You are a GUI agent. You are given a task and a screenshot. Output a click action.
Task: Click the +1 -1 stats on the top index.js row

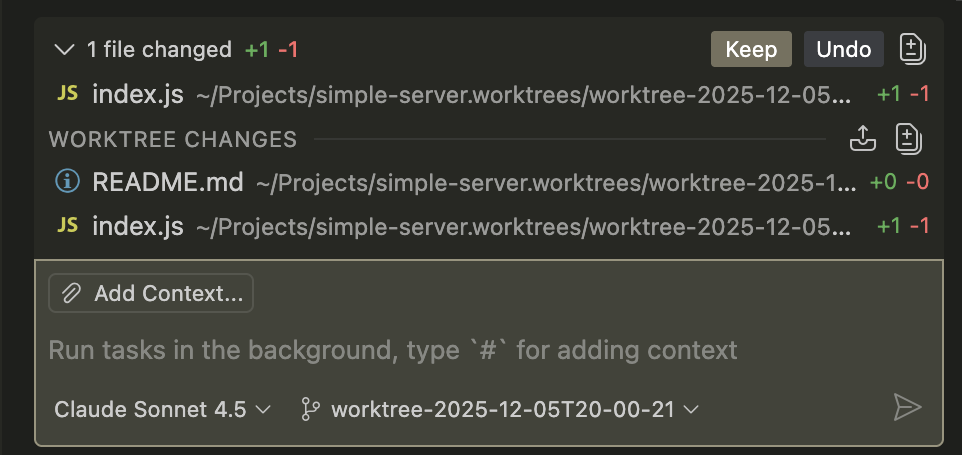903,94
